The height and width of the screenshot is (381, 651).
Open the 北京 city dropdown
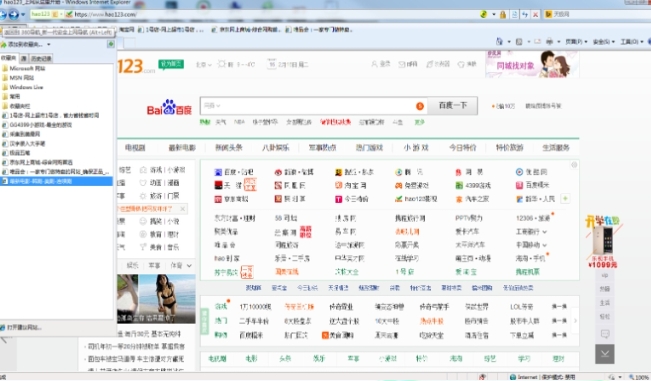[203, 65]
